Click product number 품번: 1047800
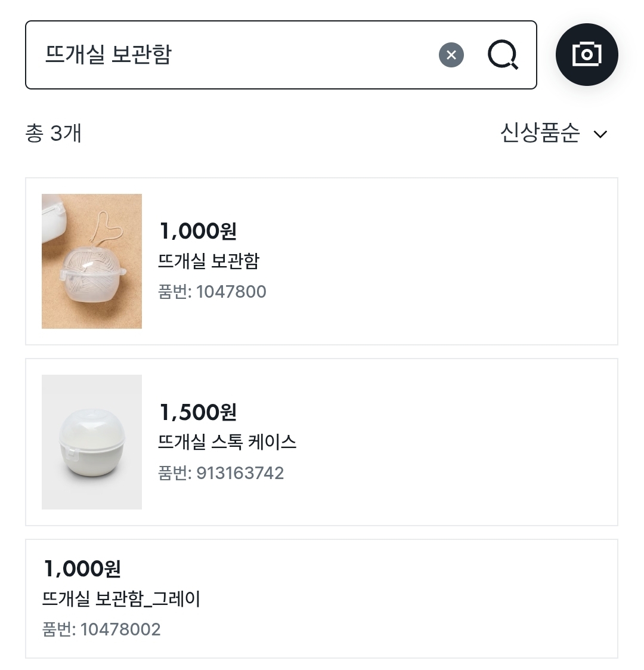The image size is (644, 670). click(212, 292)
